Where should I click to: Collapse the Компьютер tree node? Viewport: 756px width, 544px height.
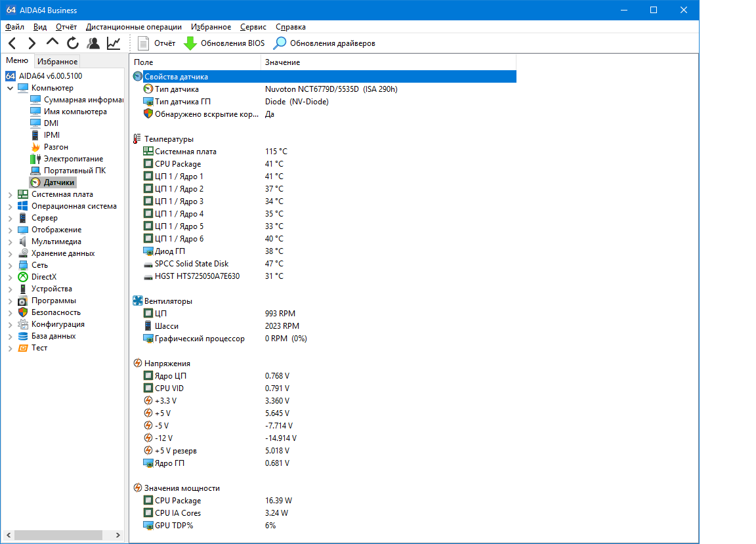pyautogui.click(x=10, y=88)
